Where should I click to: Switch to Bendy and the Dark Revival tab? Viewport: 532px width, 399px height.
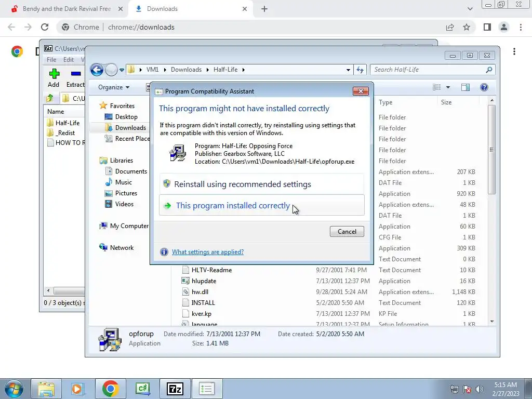coord(66,9)
